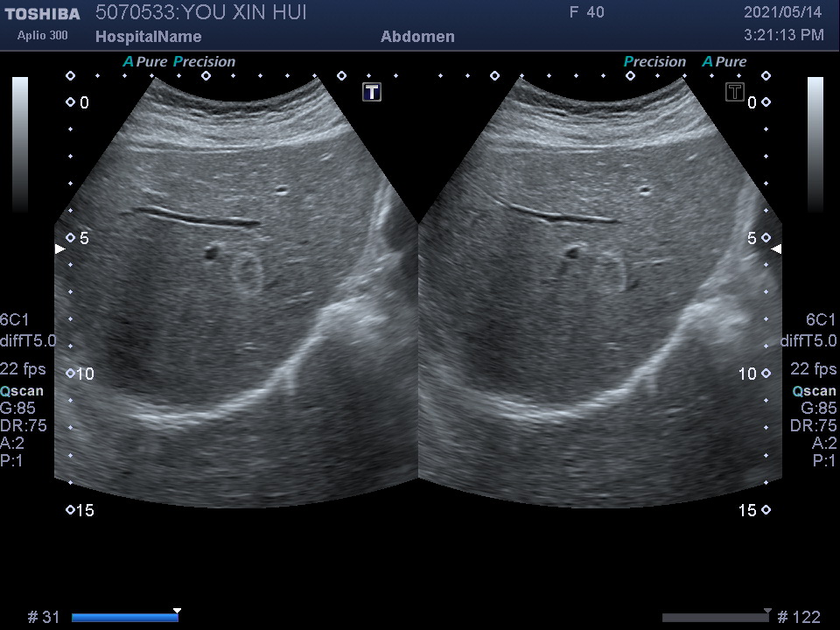The width and height of the screenshot is (840, 630).
Task: Click the right focus triangle at 5 cm
Action: click(776, 249)
